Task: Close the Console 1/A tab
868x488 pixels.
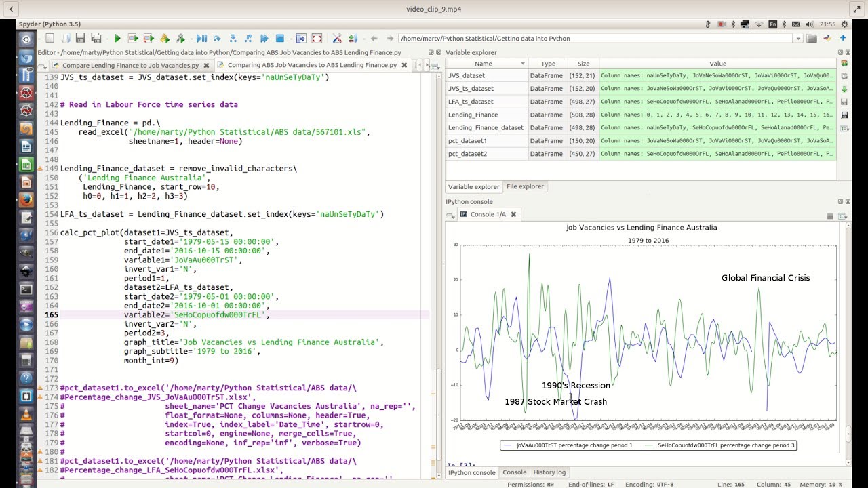Action: (513, 214)
